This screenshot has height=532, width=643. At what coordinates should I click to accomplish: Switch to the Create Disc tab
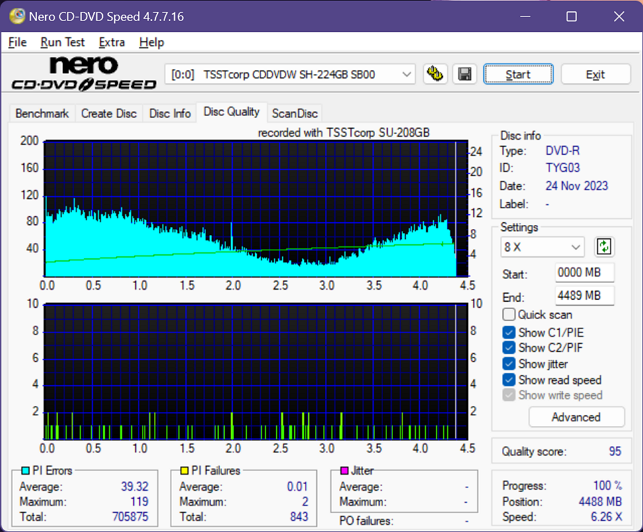(109, 113)
